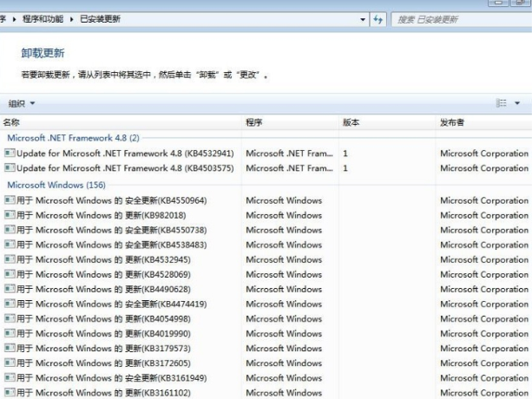This screenshot has width=532, height=399.
Task: Click row text 更新(KB3179573)
Action: click(158, 349)
